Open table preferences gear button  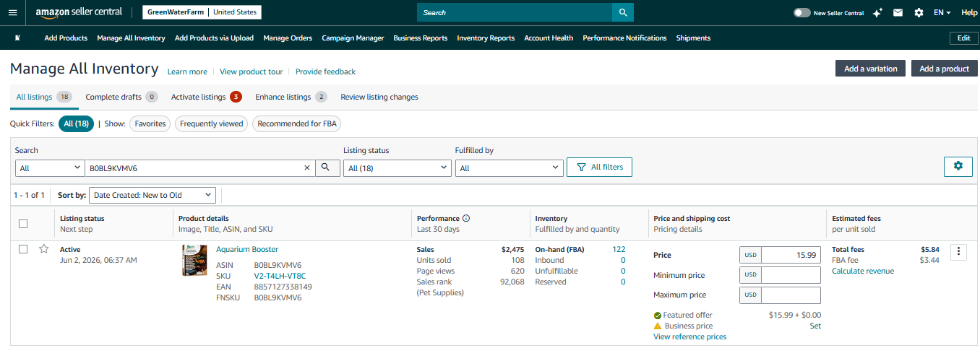pos(958,166)
